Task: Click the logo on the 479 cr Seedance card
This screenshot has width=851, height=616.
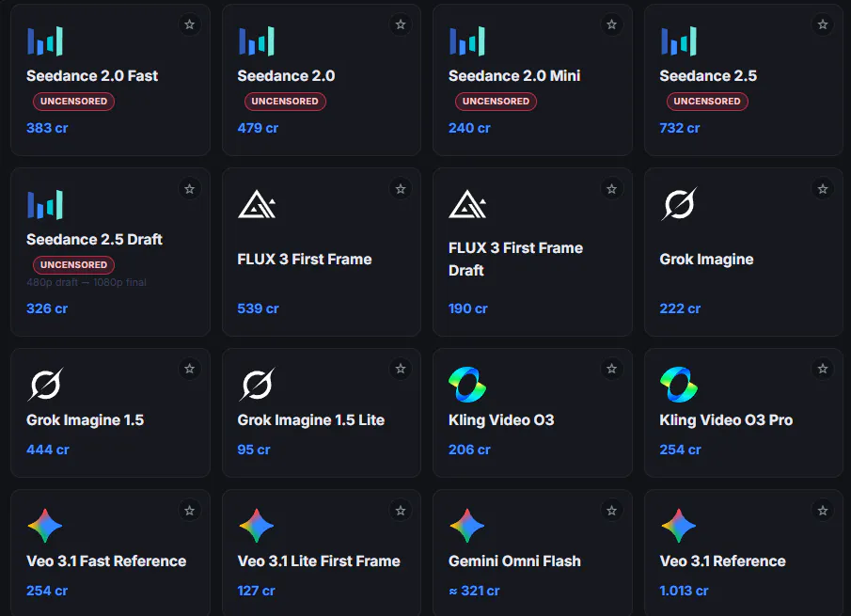Action: coord(256,41)
